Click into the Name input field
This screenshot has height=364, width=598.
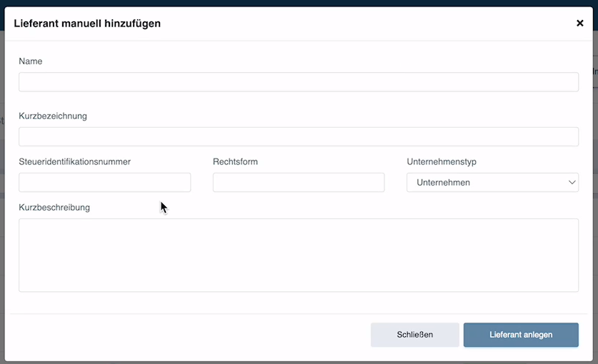(x=299, y=82)
